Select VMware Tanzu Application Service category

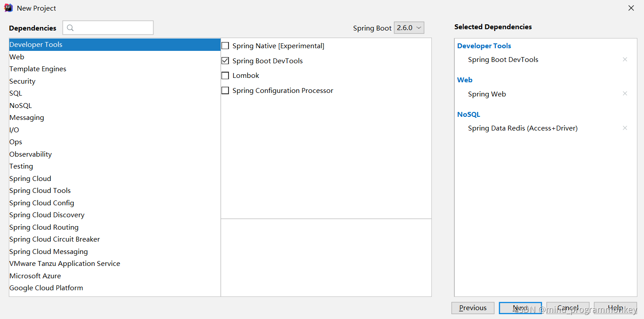[115, 264]
